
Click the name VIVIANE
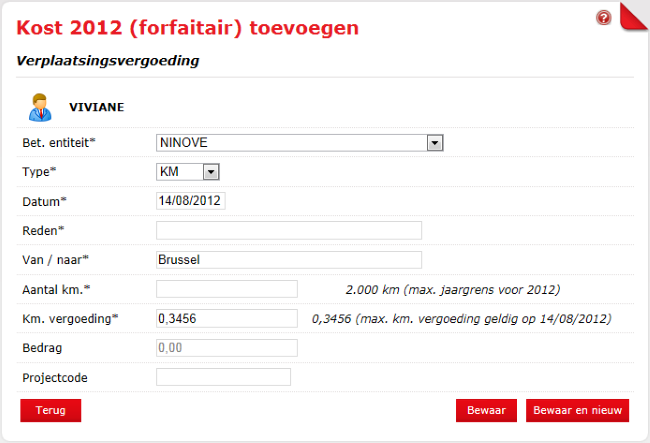coord(97,107)
